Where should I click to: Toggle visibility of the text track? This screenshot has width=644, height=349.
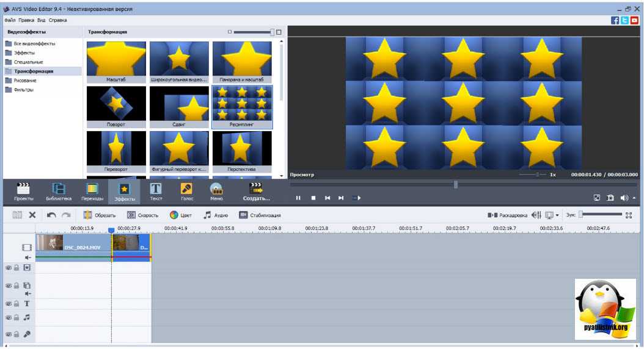pos(9,304)
